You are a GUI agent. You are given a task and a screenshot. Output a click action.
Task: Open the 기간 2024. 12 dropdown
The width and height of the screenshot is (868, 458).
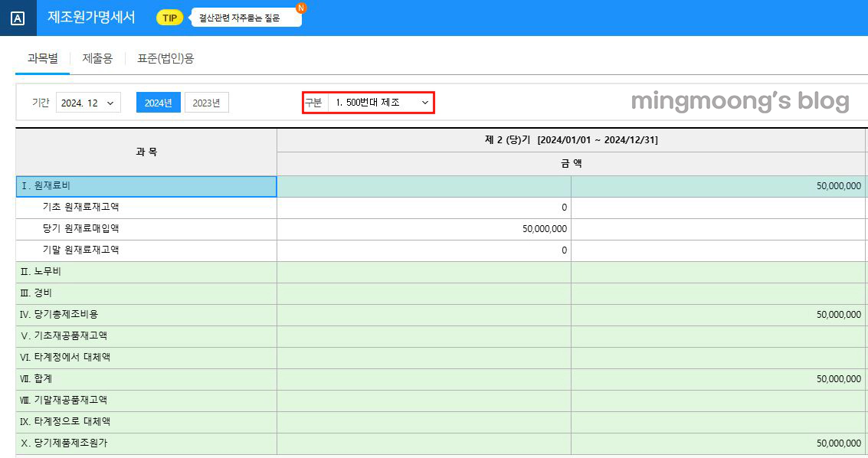(x=88, y=103)
